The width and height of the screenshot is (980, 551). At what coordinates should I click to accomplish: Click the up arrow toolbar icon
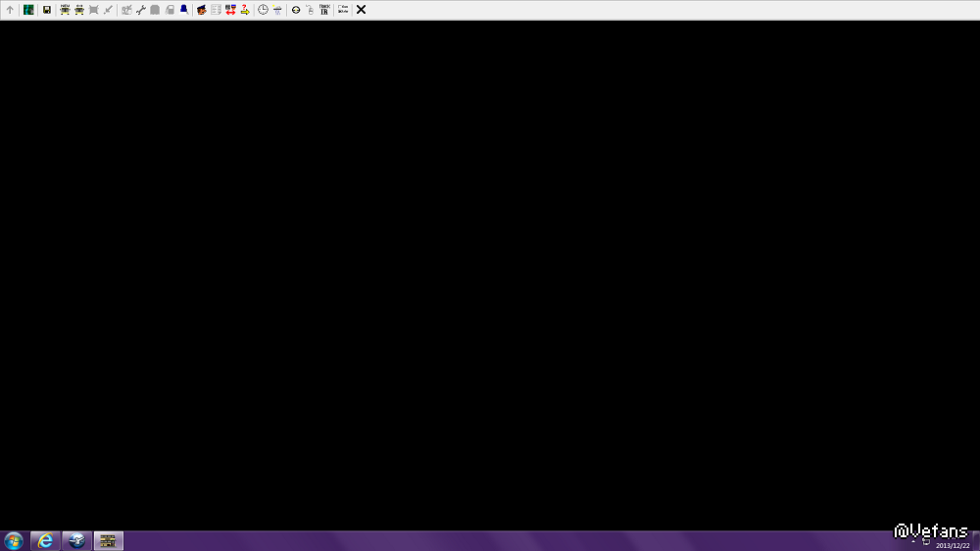pos(10,10)
